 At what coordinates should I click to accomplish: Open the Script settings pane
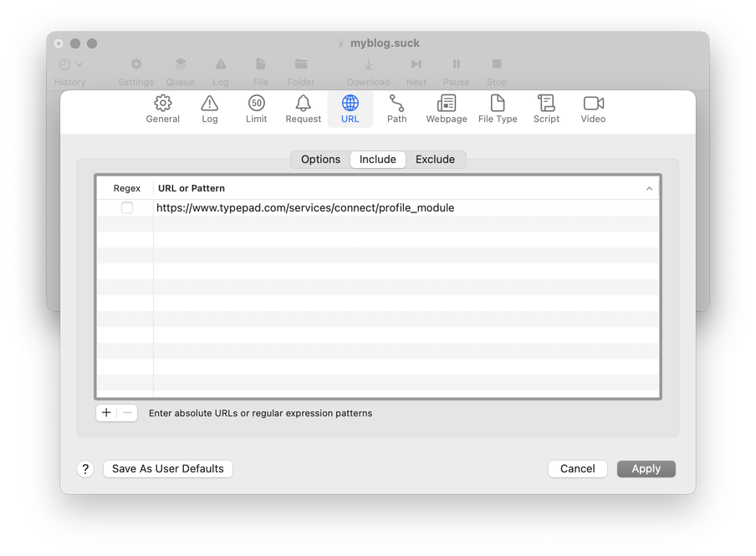pyautogui.click(x=546, y=110)
